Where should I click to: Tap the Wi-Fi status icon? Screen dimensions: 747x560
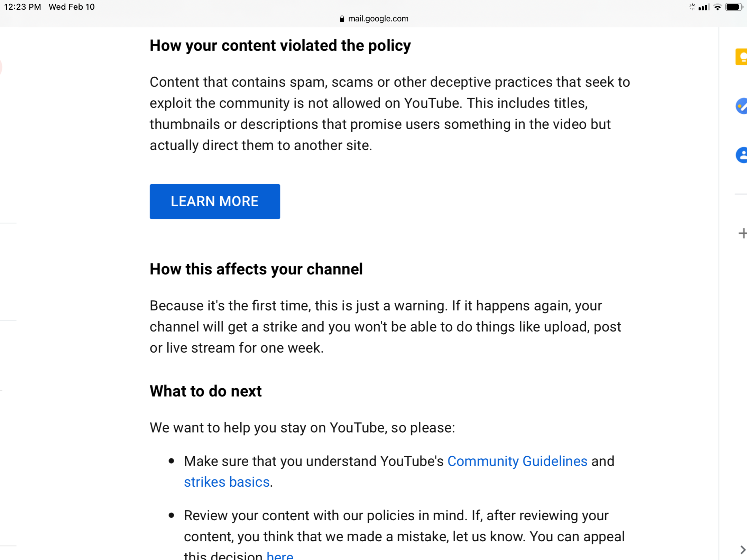click(718, 7)
